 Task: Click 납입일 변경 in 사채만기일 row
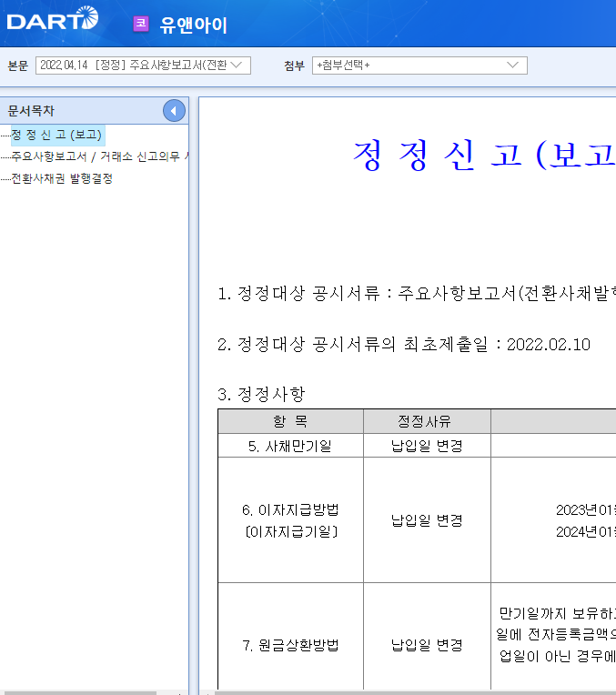(x=427, y=446)
